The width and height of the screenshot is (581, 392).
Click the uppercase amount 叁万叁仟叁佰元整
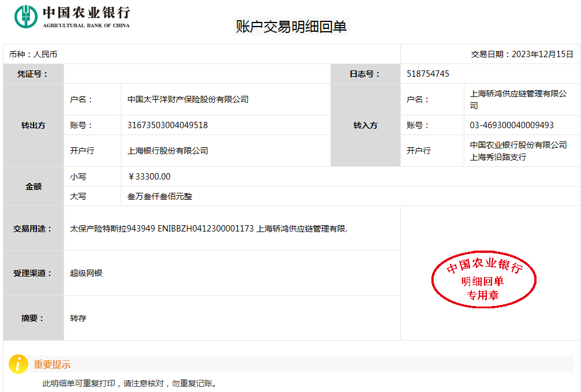160,196
